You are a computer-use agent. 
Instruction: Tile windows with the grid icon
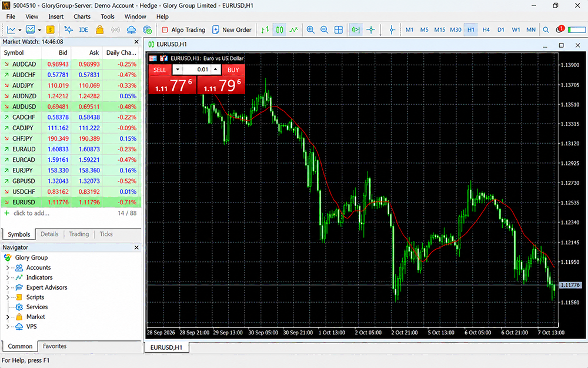pyautogui.click(x=339, y=29)
